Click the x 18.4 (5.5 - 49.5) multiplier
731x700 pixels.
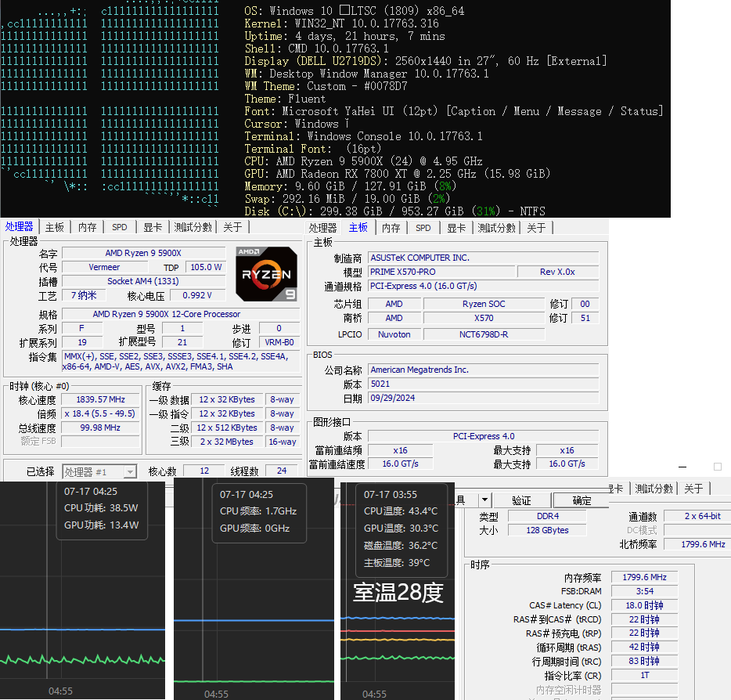click(x=100, y=413)
